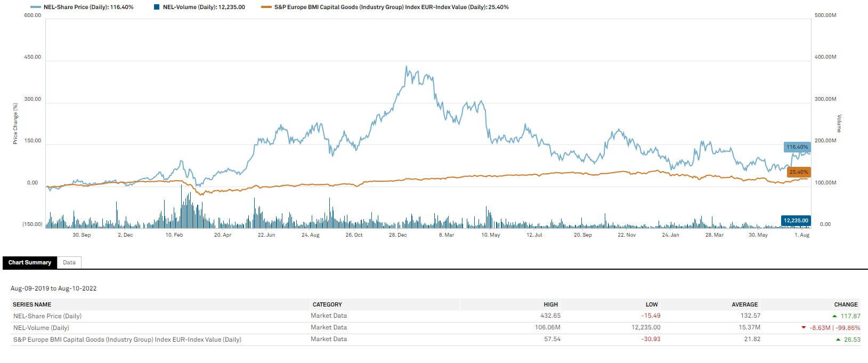Image resolution: width=868 pixels, height=363 pixels.
Task: Select the NEL-Share Price (Daily) table row name
Action: 47,316
